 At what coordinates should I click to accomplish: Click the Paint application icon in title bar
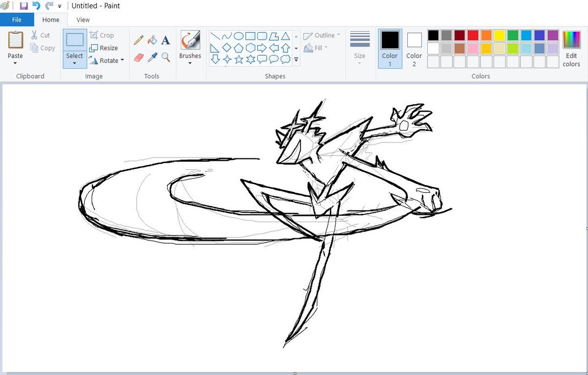5,6
